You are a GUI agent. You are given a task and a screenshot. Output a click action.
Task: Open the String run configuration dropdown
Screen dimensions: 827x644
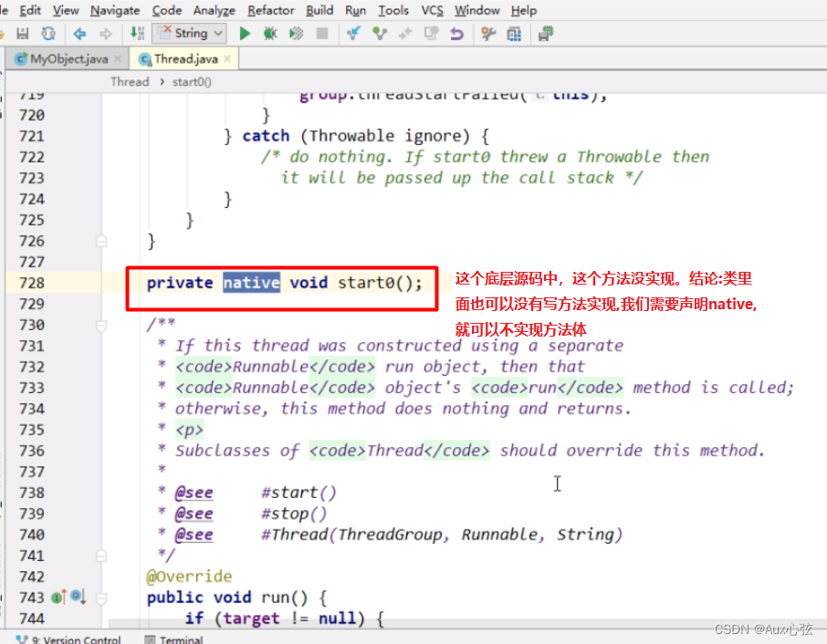(x=190, y=33)
